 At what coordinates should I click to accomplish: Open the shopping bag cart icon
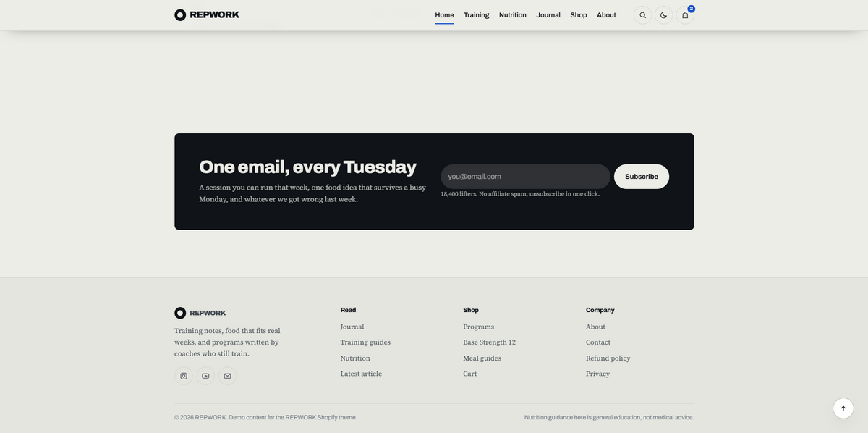(x=685, y=15)
